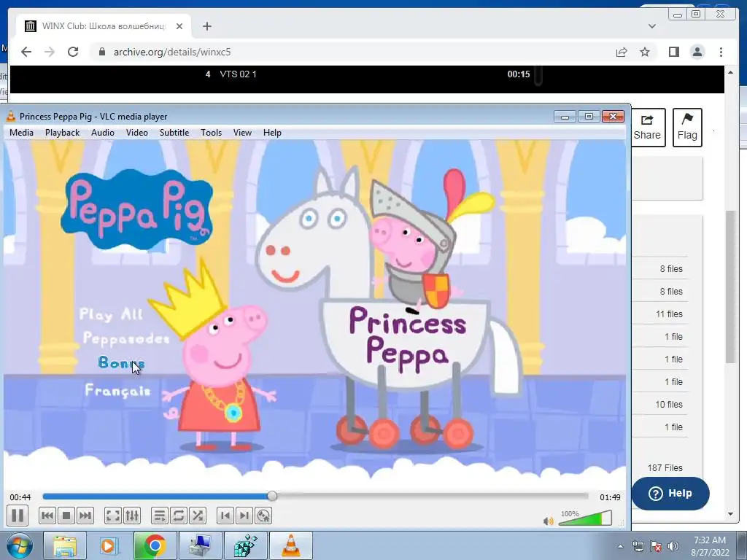The height and width of the screenshot is (560, 747).
Task: Open the DVD menu button in VLC
Action: coord(263,516)
